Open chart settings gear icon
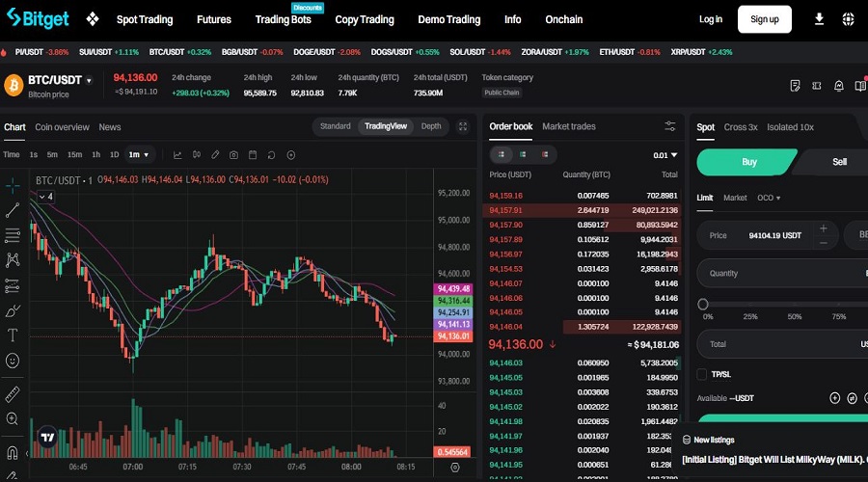This screenshot has width=868, height=482. pyautogui.click(x=455, y=468)
